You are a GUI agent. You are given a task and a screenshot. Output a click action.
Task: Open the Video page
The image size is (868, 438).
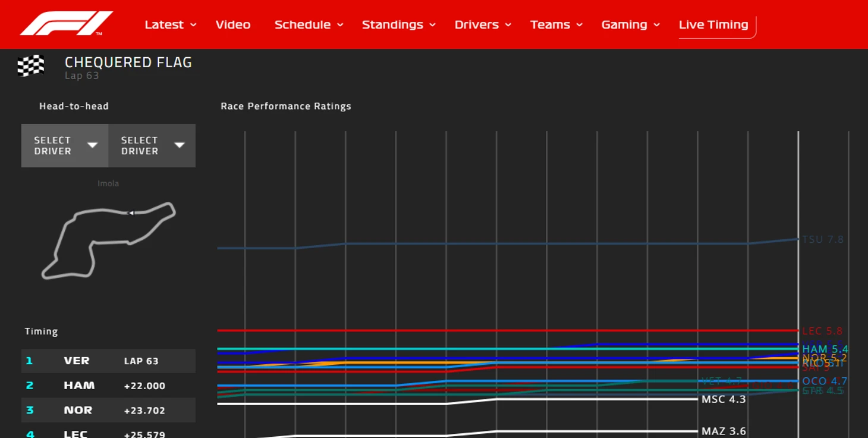[x=232, y=25]
